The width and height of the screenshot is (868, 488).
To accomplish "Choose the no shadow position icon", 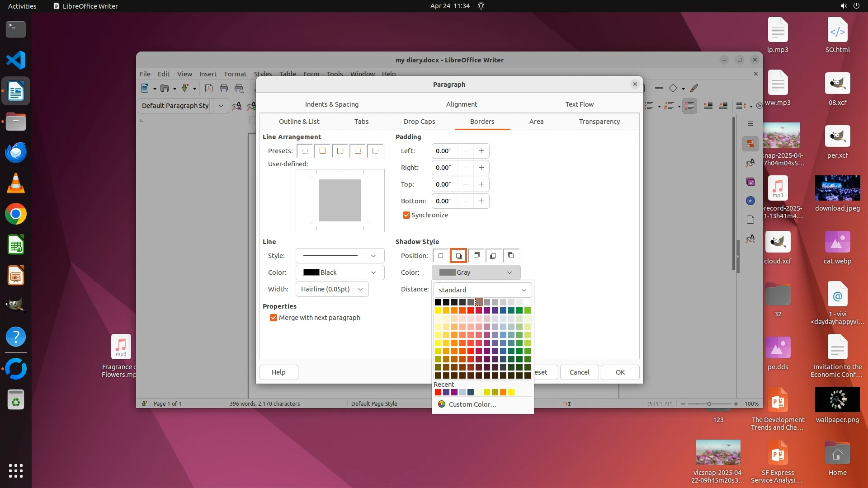I will click(441, 256).
